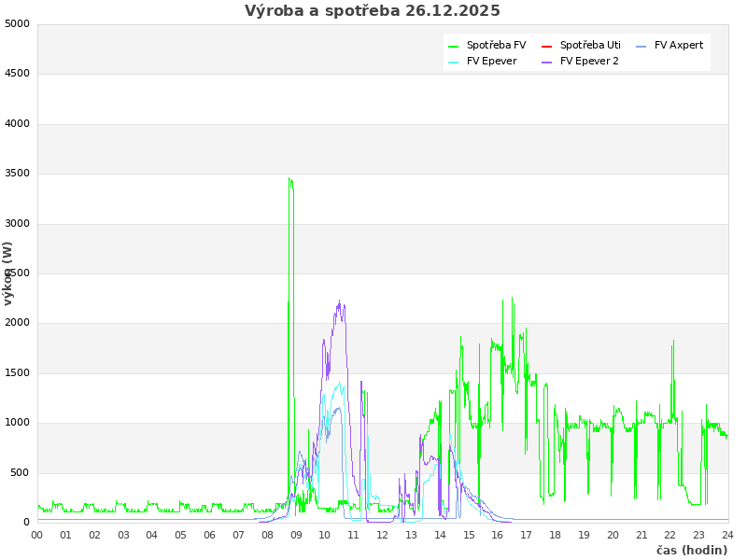
Task: Click the 3500 value on the power axis
Action: click(x=17, y=174)
